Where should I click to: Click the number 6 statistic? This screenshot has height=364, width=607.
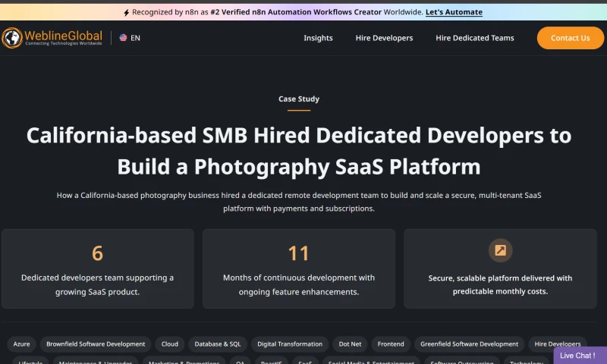tap(98, 253)
